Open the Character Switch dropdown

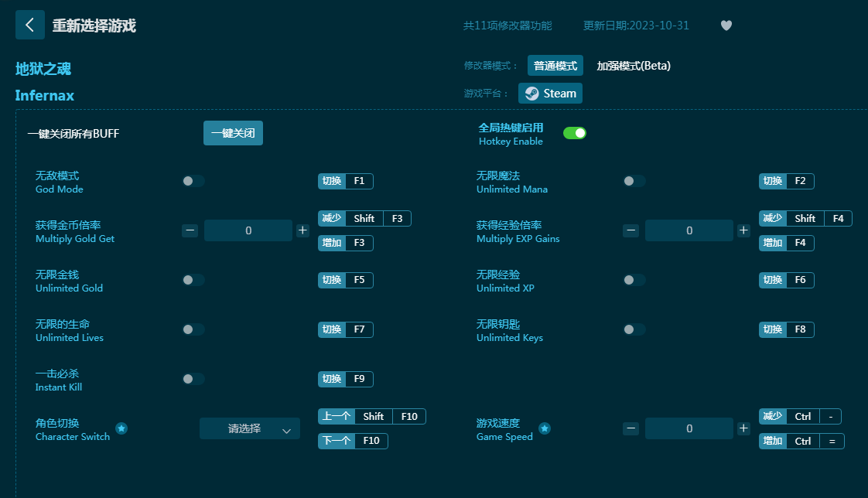pyautogui.click(x=249, y=428)
